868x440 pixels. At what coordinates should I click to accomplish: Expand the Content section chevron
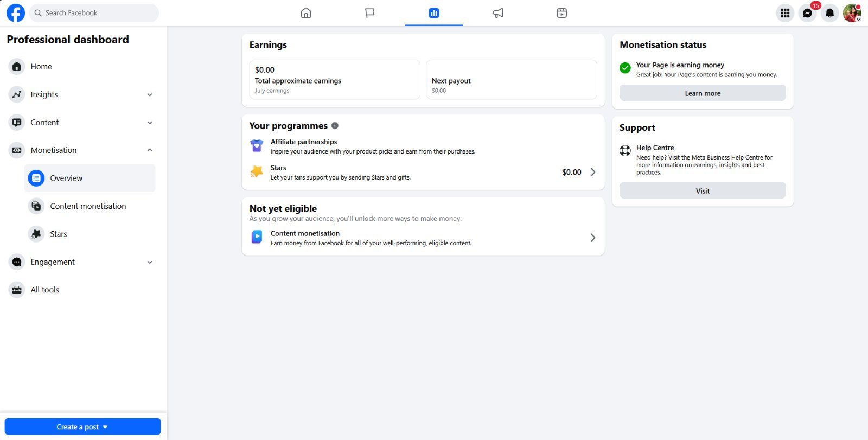[150, 123]
